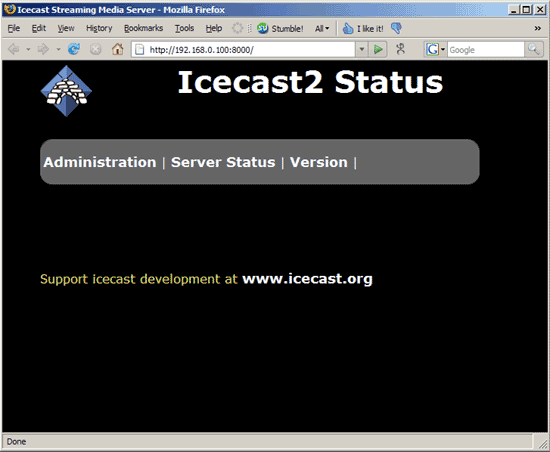Open the Bookmarks menu
The width and height of the screenshot is (550, 452).
pos(143,28)
